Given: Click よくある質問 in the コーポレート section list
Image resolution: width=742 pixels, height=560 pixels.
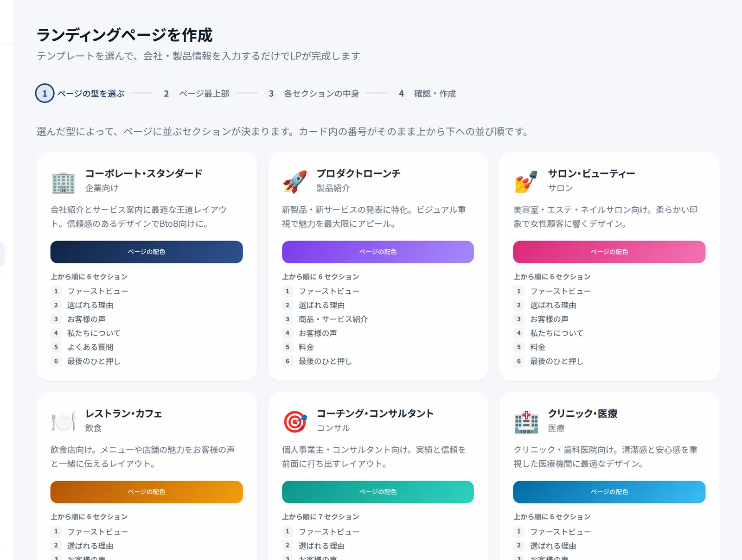Looking at the screenshot, I should point(90,347).
